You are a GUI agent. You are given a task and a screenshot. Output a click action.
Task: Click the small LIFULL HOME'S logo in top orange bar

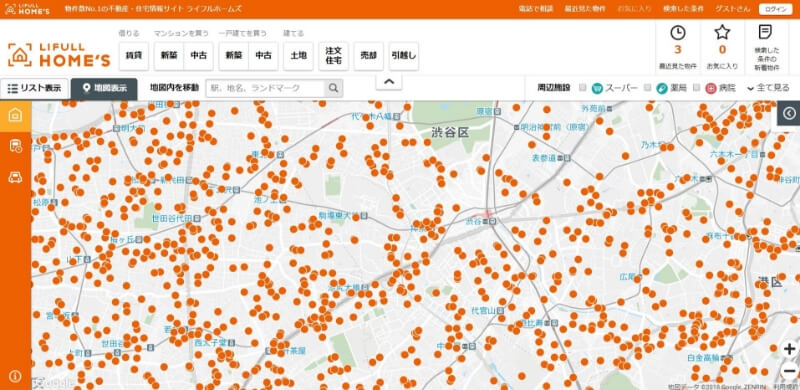tap(28, 9)
